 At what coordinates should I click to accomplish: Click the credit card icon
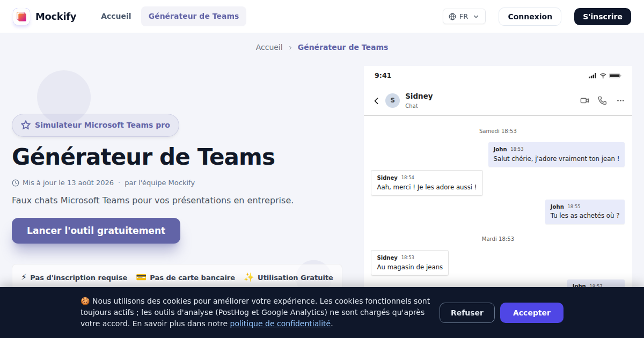point(141,277)
